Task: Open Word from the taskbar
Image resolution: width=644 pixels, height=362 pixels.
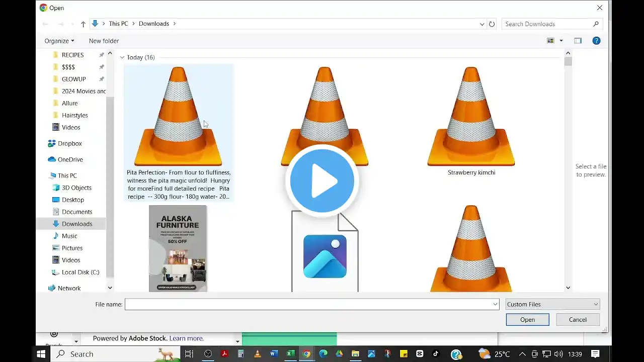Action: pyautogui.click(x=274, y=354)
